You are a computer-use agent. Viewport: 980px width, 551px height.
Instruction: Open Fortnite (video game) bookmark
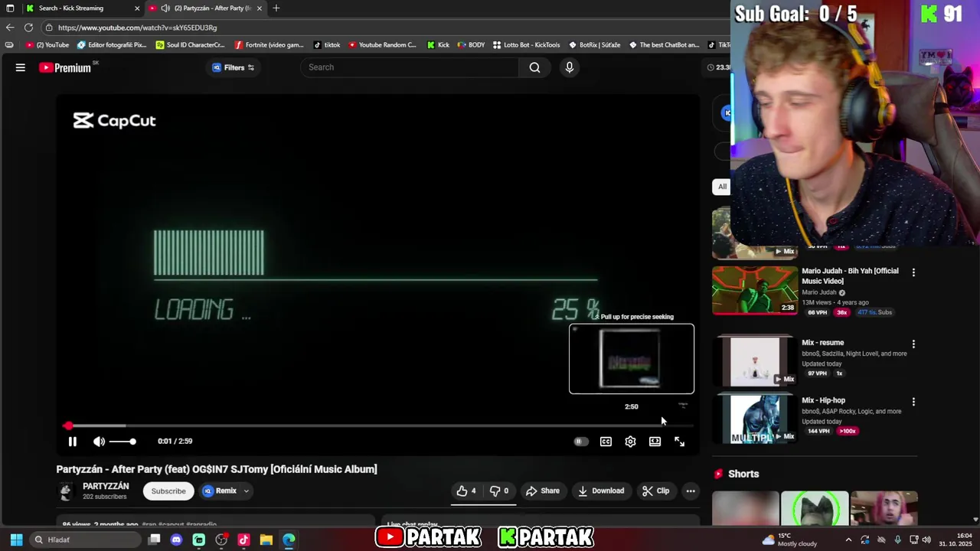pyautogui.click(x=269, y=45)
